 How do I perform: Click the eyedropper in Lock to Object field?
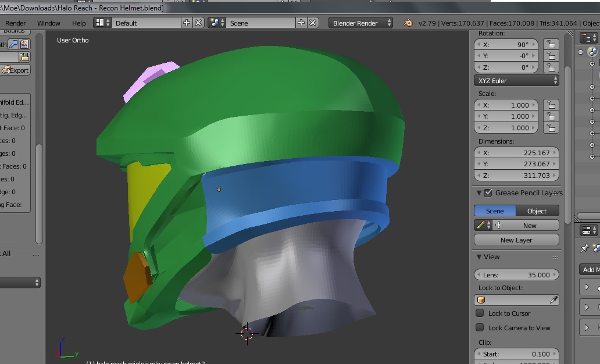click(x=553, y=300)
